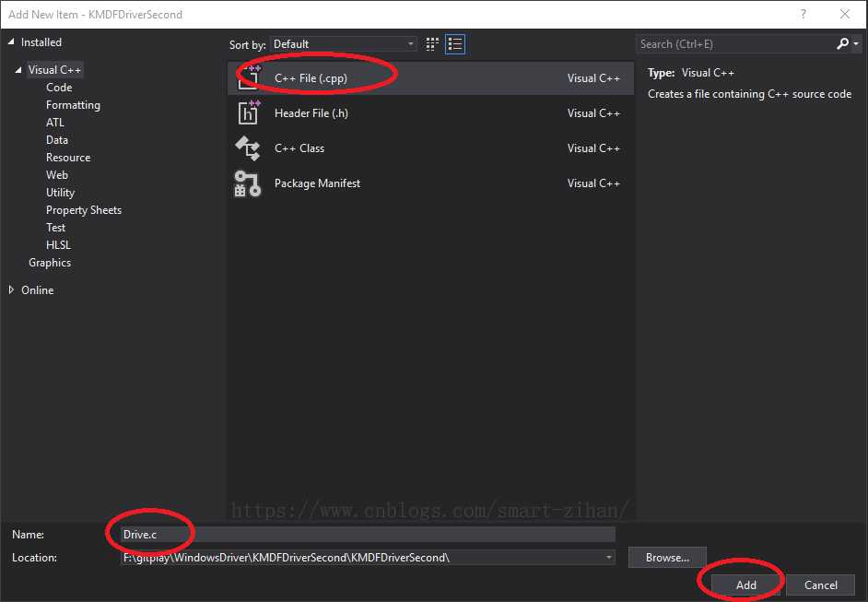Click the Cancel button
868x602 pixels.
[x=820, y=584]
